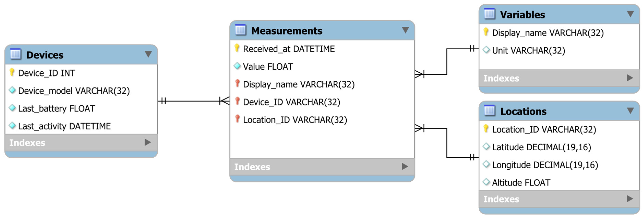Click the Locations table title
This screenshot has width=644, height=219.
(x=523, y=111)
